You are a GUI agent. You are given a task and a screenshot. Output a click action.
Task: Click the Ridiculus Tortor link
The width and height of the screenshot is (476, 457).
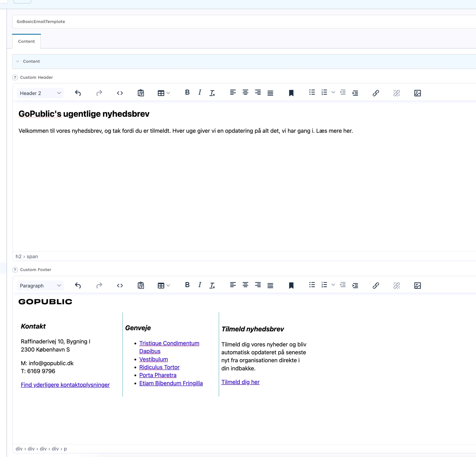[159, 367]
